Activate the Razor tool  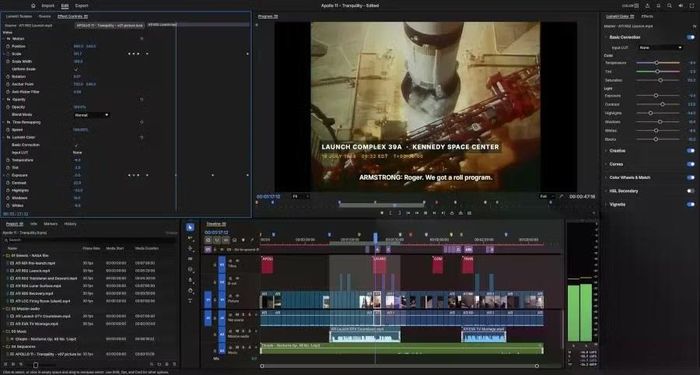pos(190,259)
